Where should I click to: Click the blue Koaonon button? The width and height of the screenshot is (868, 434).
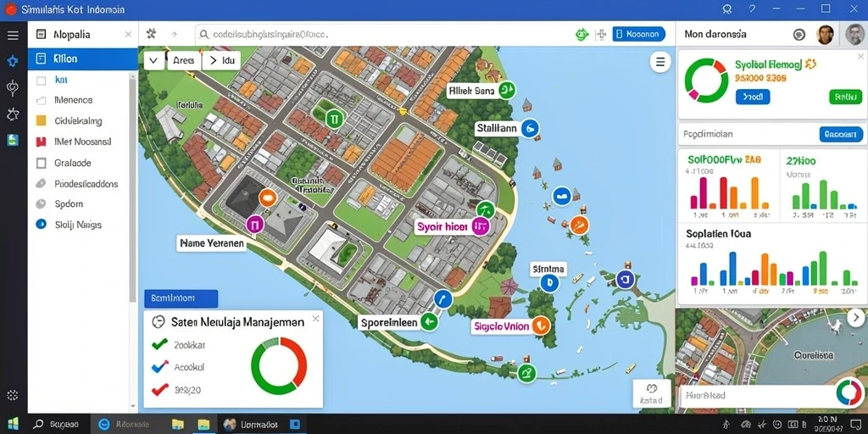[x=639, y=34]
